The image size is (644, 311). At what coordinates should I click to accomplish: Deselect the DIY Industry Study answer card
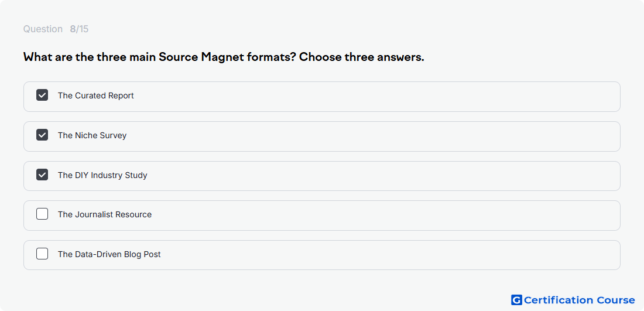coord(321,176)
